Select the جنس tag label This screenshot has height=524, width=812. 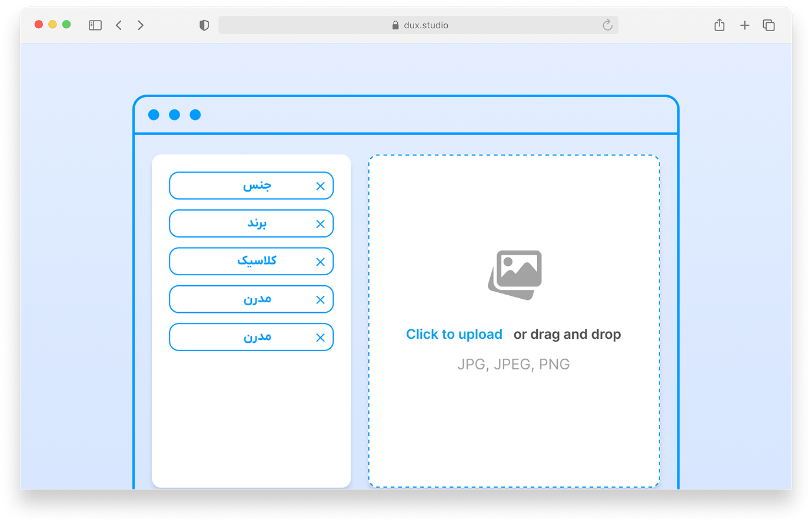pos(257,186)
